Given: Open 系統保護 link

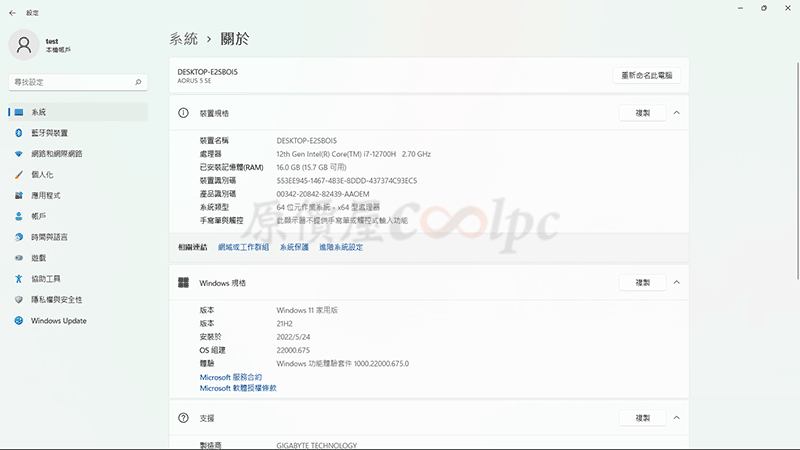Looking at the screenshot, I should pos(294,247).
